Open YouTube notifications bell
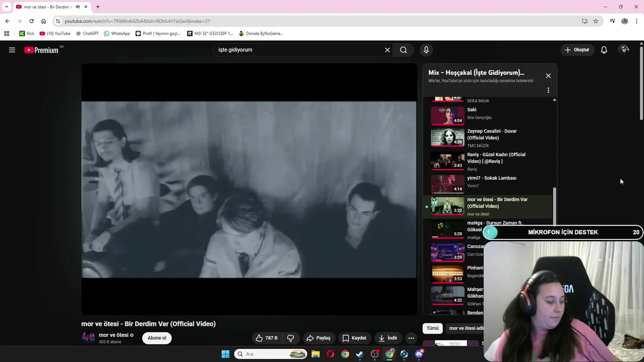 604,50
